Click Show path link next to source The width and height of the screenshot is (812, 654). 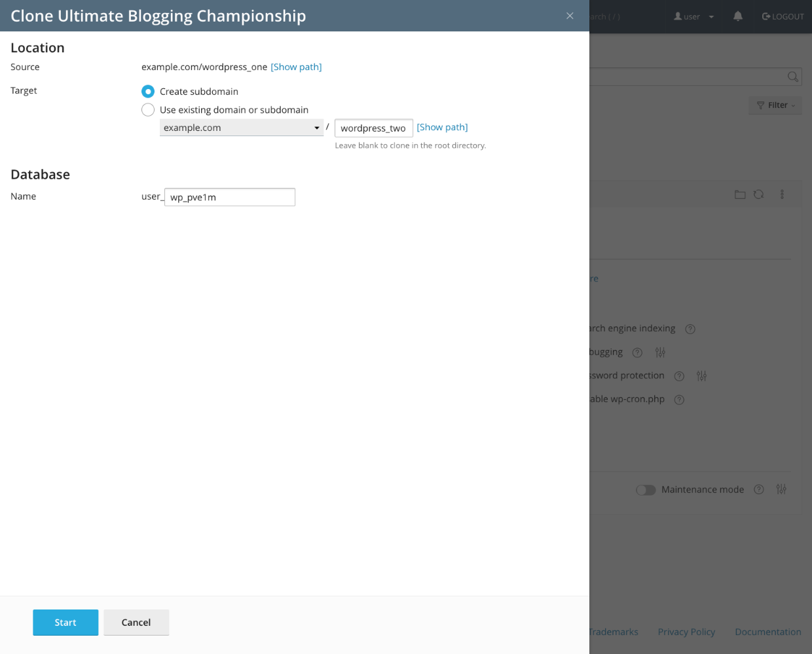tap(296, 67)
